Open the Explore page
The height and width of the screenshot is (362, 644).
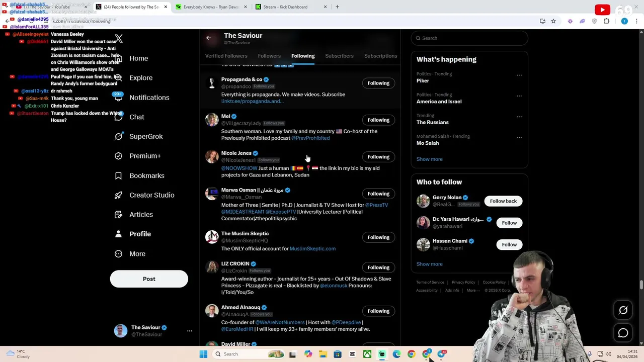tap(140, 78)
